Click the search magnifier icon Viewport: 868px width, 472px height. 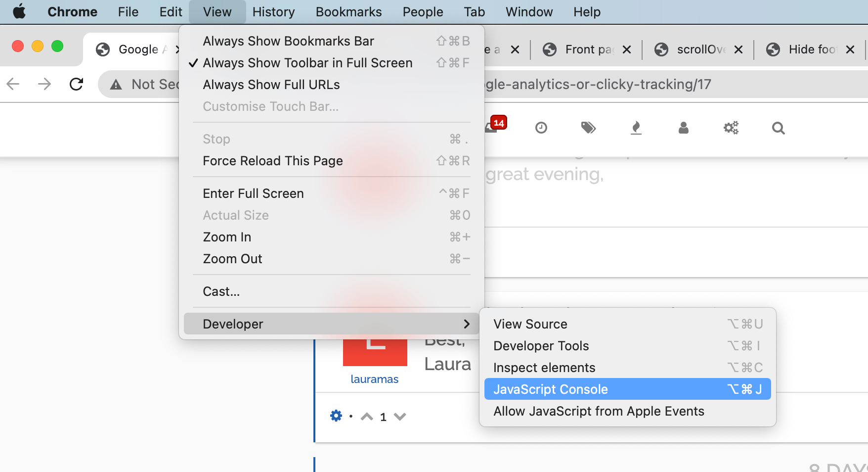(x=778, y=128)
